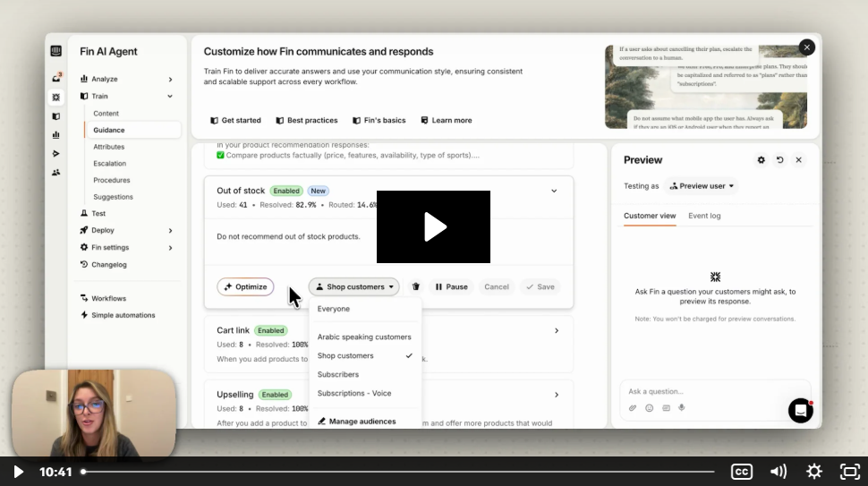Toggle closed captions on video

[742, 471]
